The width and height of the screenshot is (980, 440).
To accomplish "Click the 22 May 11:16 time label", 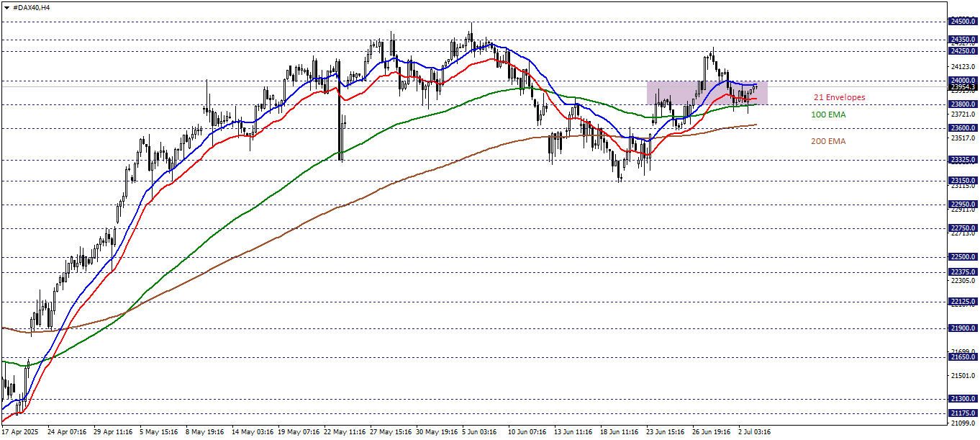I will [343, 432].
